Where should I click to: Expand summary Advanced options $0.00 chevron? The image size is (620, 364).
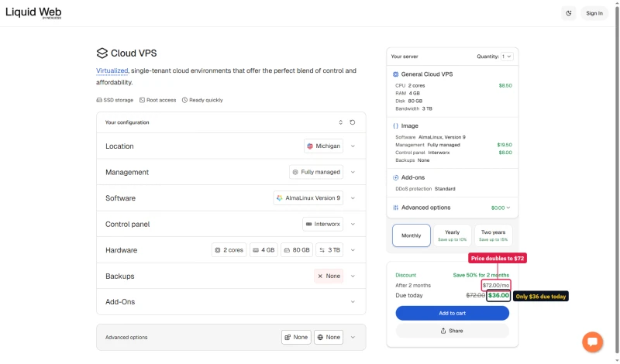click(508, 208)
